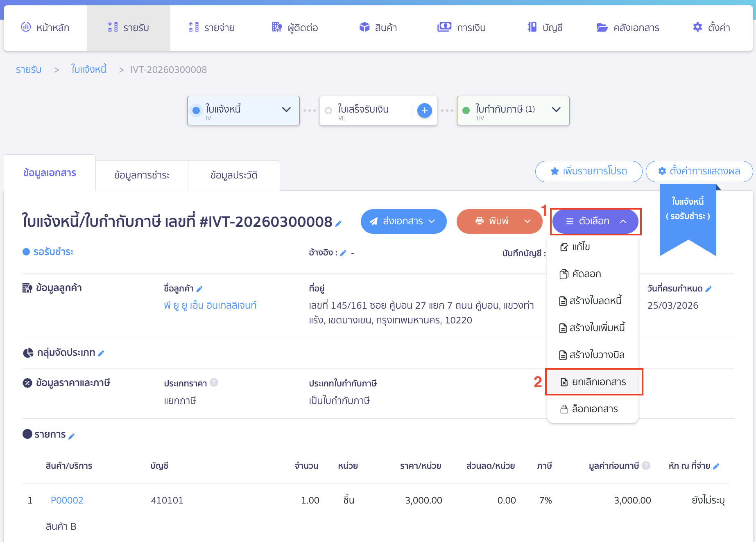
Task: Click the เพิ่มรายการโปรด favorite button
Action: [x=589, y=171]
